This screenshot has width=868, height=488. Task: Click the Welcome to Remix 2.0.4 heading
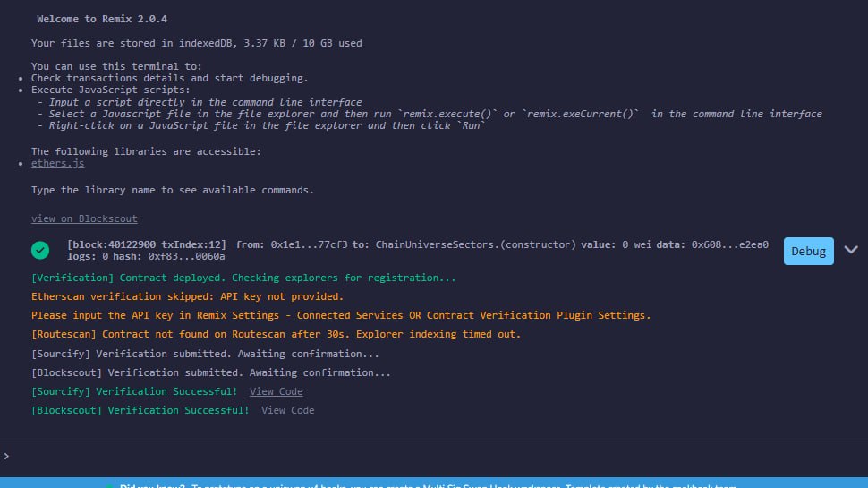tap(102, 19)
